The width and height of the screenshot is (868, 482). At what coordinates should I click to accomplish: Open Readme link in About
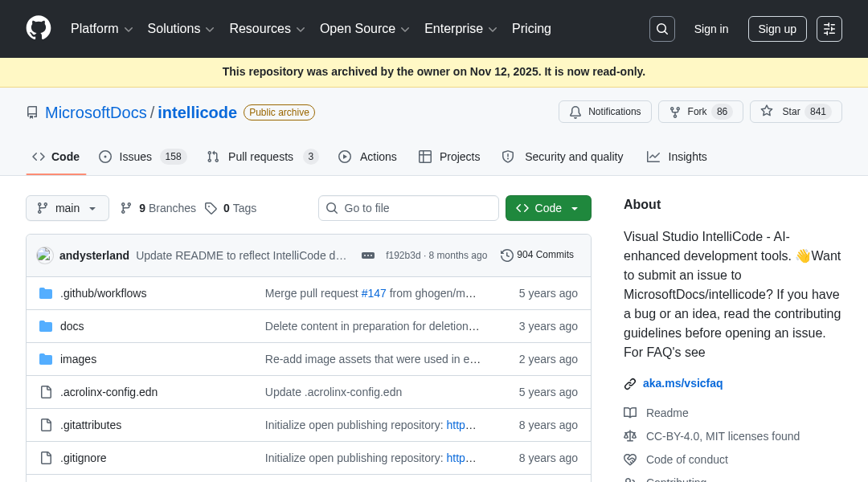[x=667, y=413]
